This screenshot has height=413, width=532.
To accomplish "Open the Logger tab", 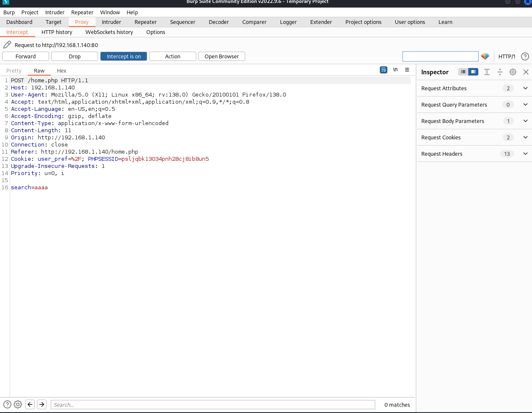I will click(288, 22).
